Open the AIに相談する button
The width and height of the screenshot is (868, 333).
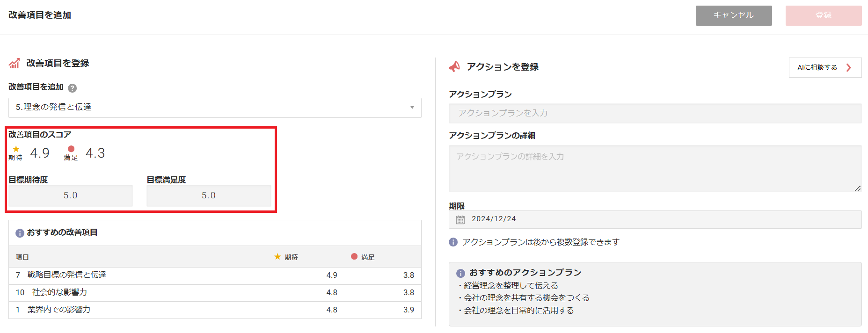[x=825, y=68]
